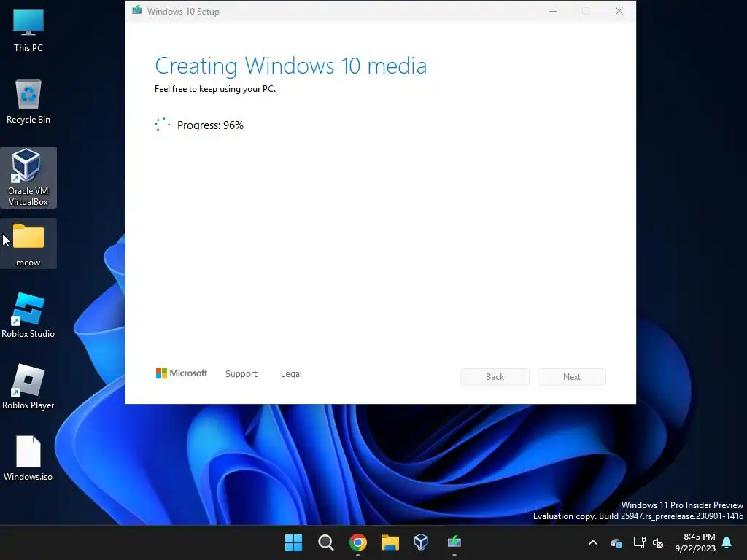Click the Next button in Setup
747x560 pixels.
coord(572,377)
